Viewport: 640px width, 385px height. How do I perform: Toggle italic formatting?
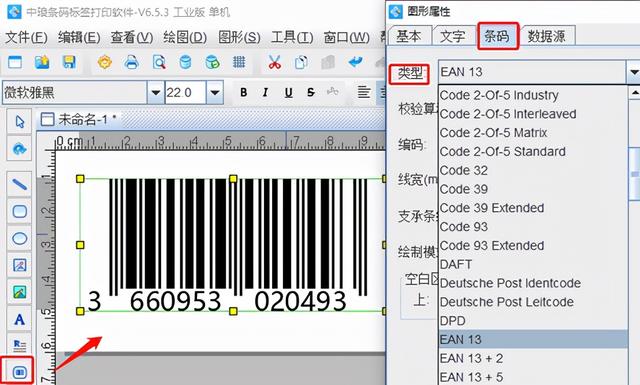(x=265, y=93)
